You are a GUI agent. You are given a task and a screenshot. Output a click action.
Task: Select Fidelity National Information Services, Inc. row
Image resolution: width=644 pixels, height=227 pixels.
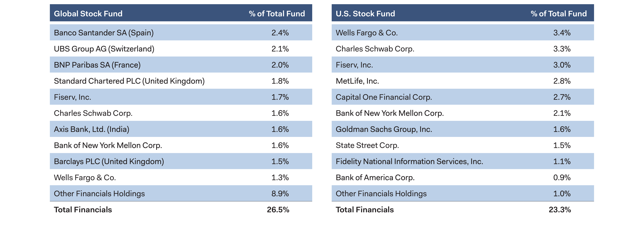(x=409, y=162)
